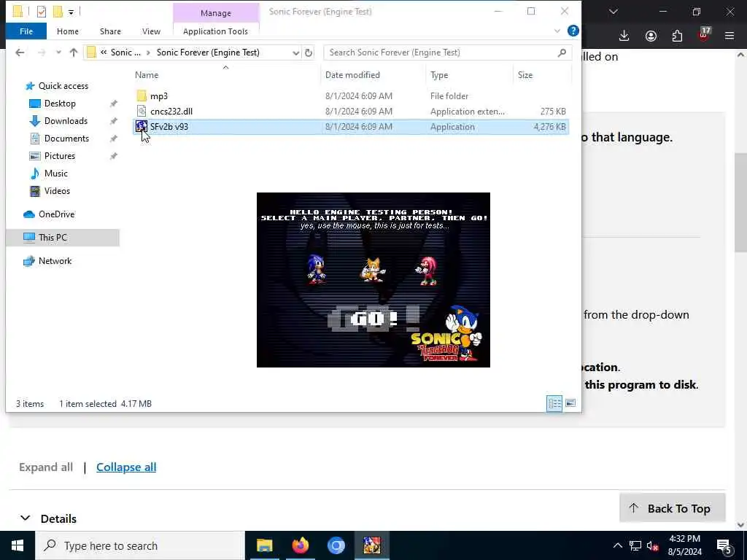Choose Knuckles character in game window
The height and width of the screenshot is (560, 747).
[x=427, y=271]
